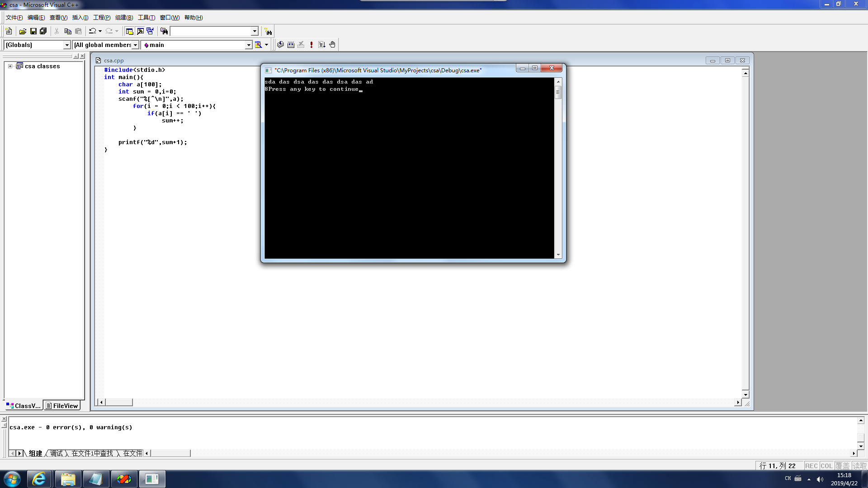
Task: Expand the csa classes tree node
Action: 10,66
